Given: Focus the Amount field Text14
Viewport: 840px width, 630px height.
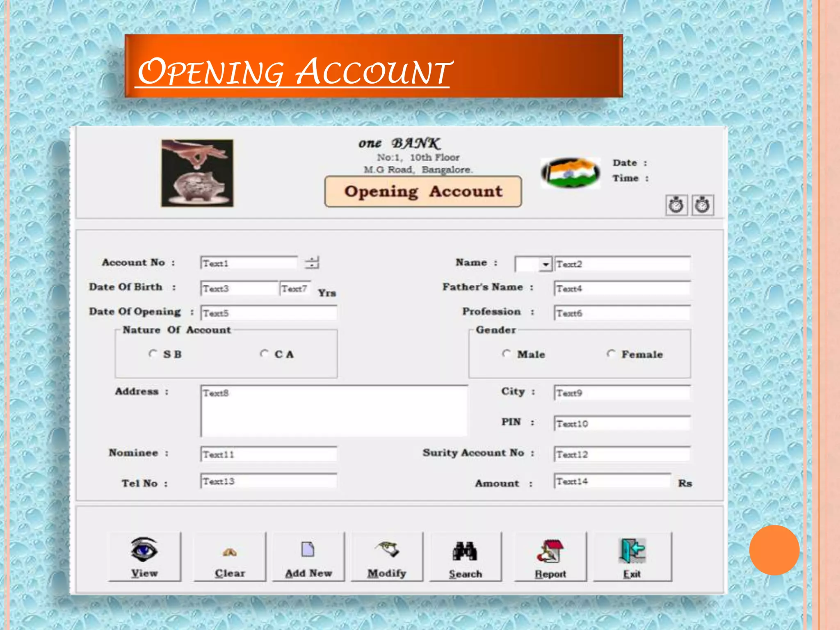Looking at the screenshot, I should pyautogui.click(x=613, y=481).
